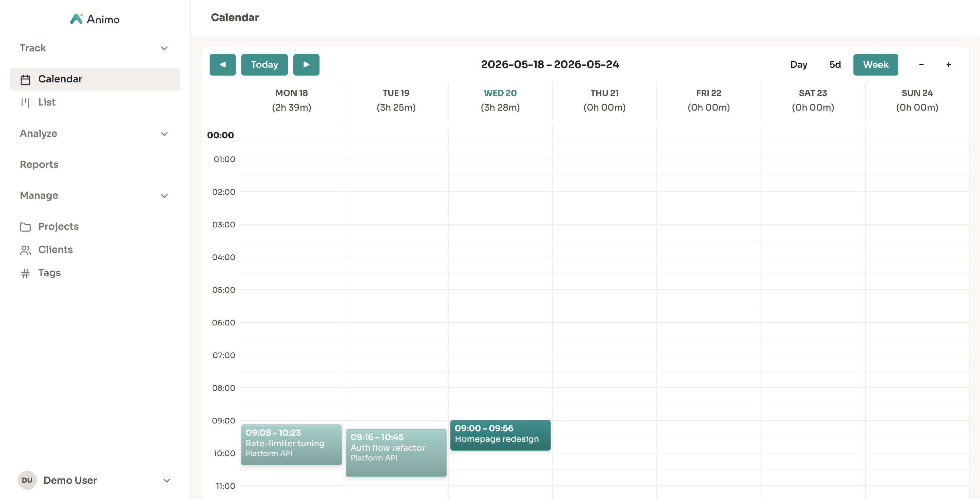The width and height of the screenshot is (980, 499).
Task: Switch to 5d view
Action: click(835, 65)
